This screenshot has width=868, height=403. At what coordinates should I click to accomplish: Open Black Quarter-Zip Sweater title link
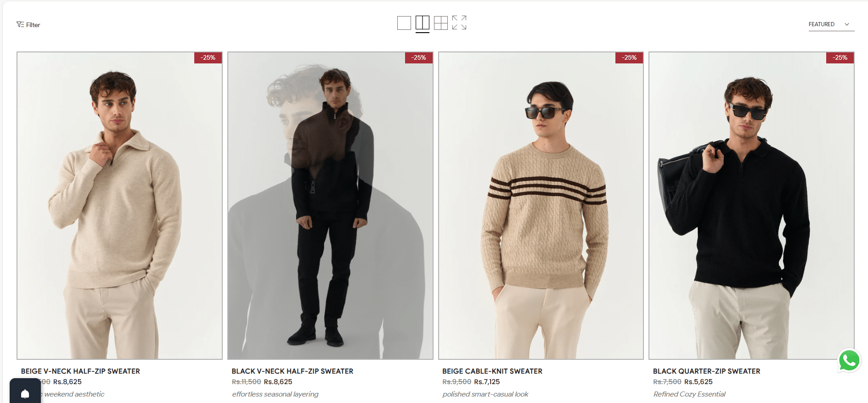707,371
